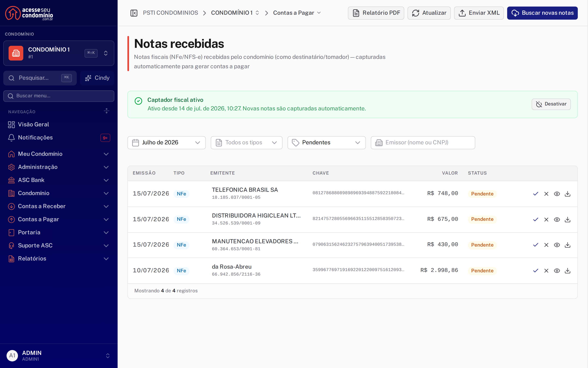View the da Rosa-Abreu note details
The height and width of the screenshot is (368, 588).
point(557,271)
